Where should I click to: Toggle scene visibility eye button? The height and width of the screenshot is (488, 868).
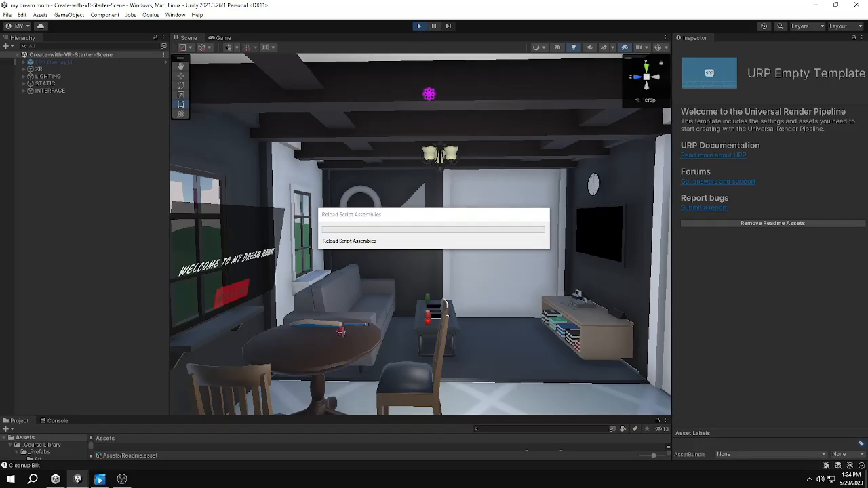[625, 47]
